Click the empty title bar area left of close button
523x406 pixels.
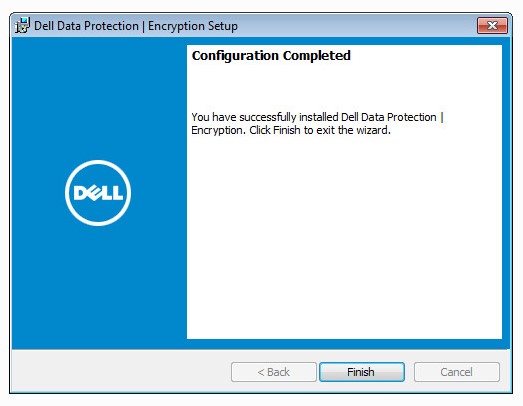(x=357, y=26)
